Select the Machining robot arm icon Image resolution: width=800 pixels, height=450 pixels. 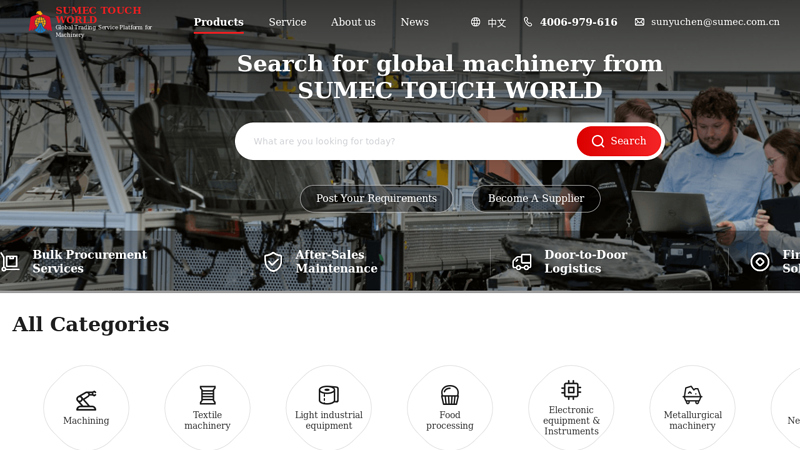click(86, 401)
